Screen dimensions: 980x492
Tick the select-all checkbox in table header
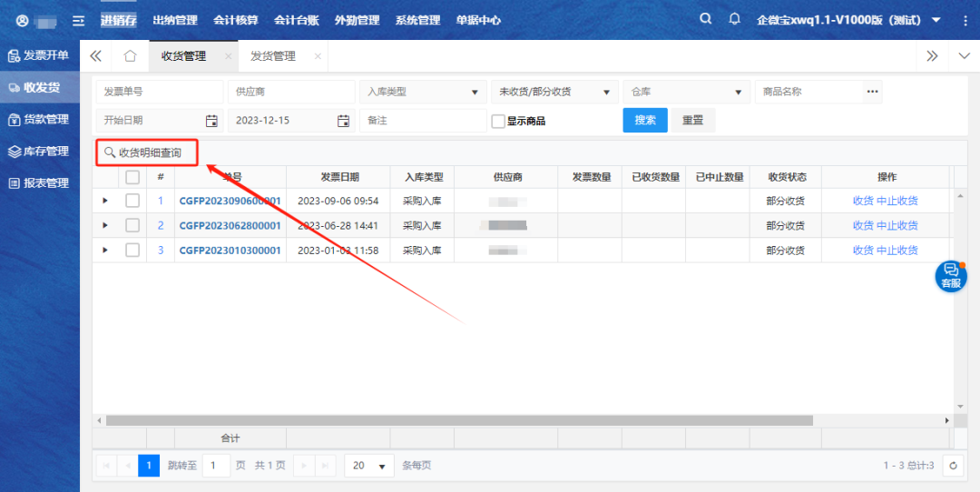pos(132,177)
